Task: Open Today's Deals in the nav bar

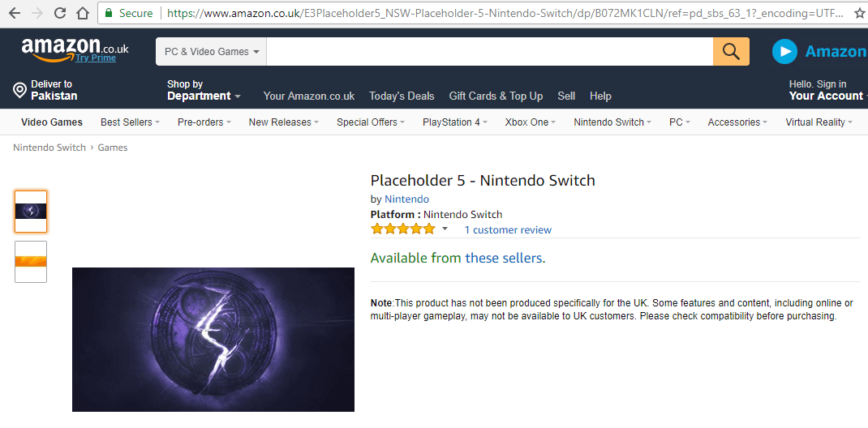Action: 402,96
